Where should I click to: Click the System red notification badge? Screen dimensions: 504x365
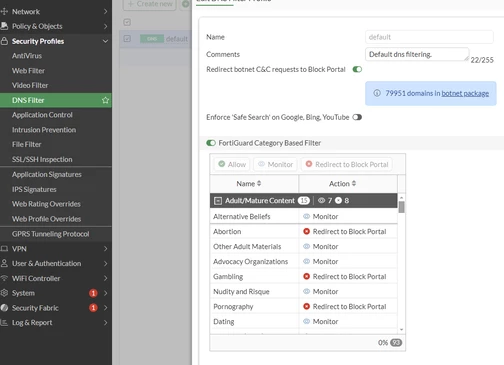[93, 293]
